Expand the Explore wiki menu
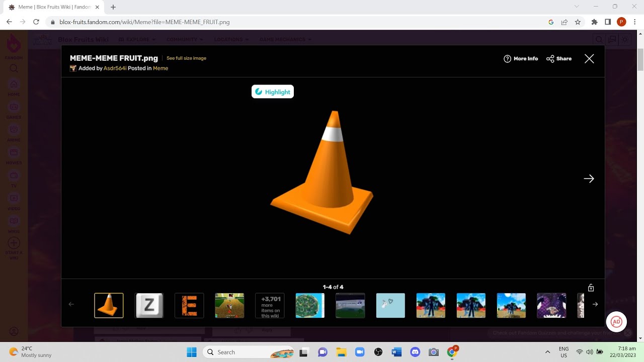The image size is (644, 362). (137, 40)
